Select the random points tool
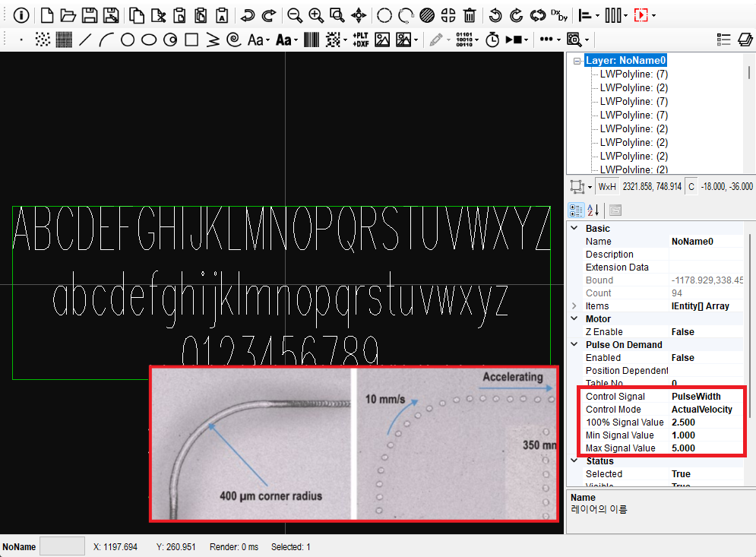The width and height of the screenshot is (756, 557). click(x=43, y=40)
